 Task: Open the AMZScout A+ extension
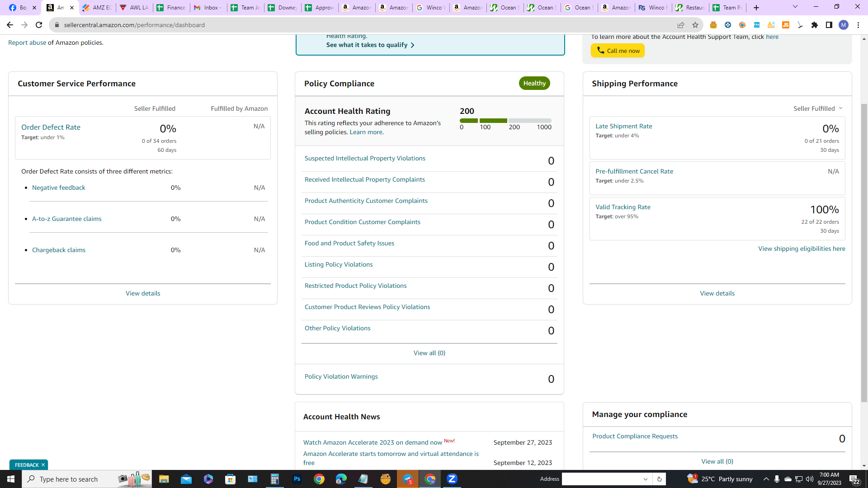pyautogui.click(x=771, y=25)
